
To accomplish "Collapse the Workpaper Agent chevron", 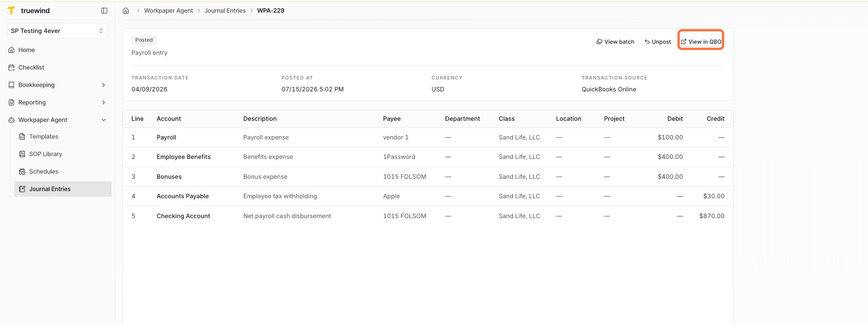I will click(104, 120).
